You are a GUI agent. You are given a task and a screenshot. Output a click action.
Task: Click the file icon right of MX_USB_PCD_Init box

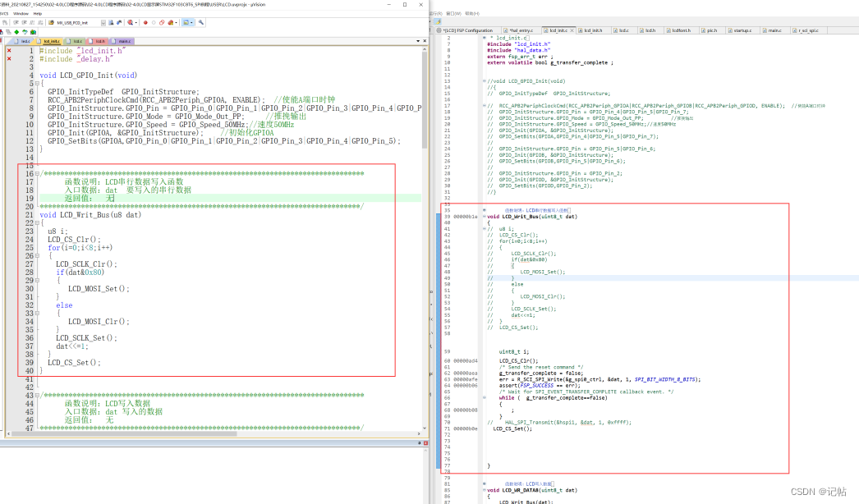pyautogui.click(x=111, y=22)
